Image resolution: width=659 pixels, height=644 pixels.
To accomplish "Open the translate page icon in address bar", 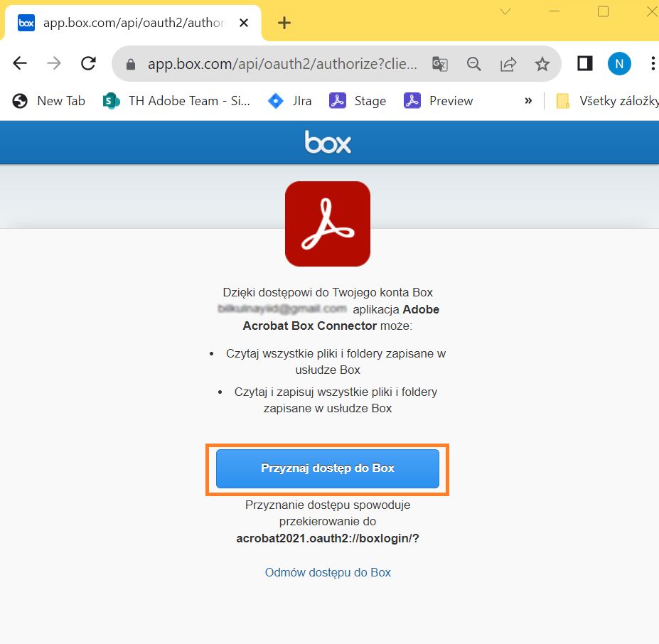I will pos(439,64).
